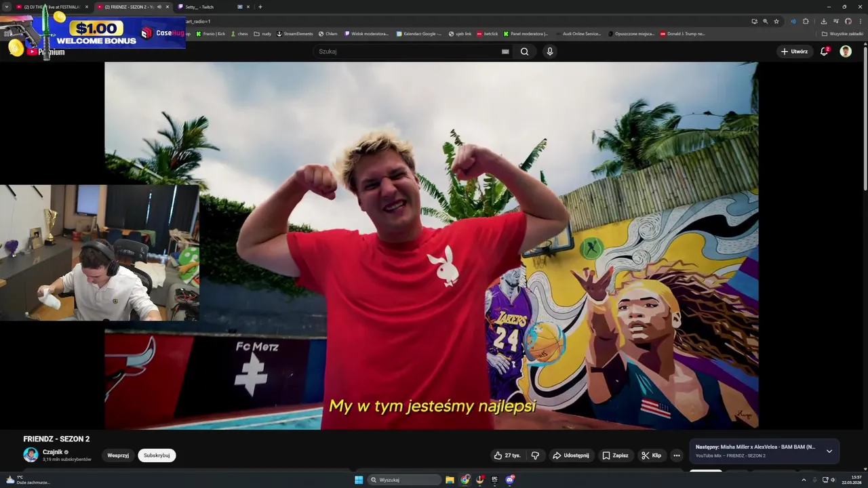Image resolution: width=868 pixels, height=488 pixels.
Task: Open the YouTube account avatar menu
Action: (846, 52)
